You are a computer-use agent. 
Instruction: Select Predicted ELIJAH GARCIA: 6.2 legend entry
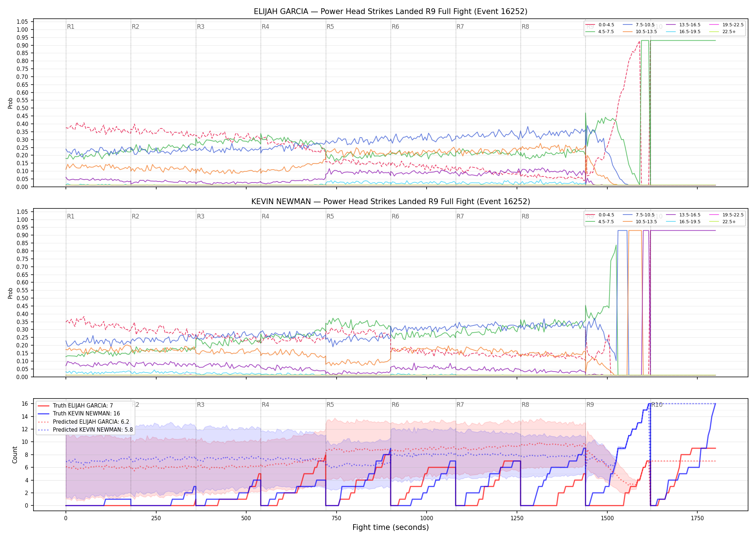coord(84,422)
